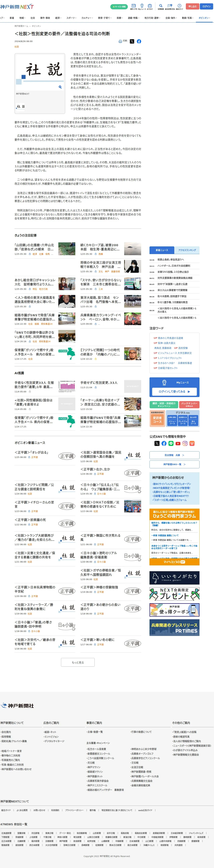
Task: Expand the スポーツ nav dropdown
Action: [71, 18]
